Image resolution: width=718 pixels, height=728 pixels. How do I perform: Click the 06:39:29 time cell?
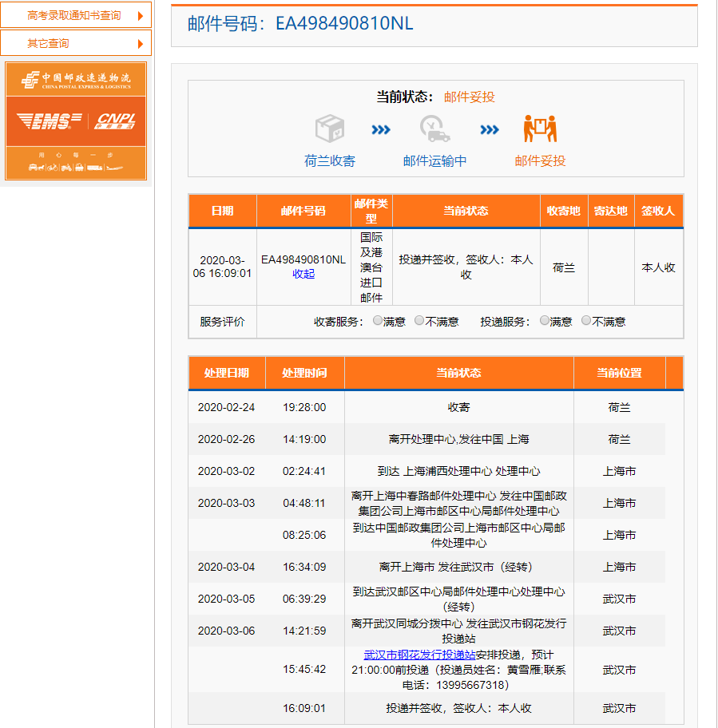coord(304,599)
